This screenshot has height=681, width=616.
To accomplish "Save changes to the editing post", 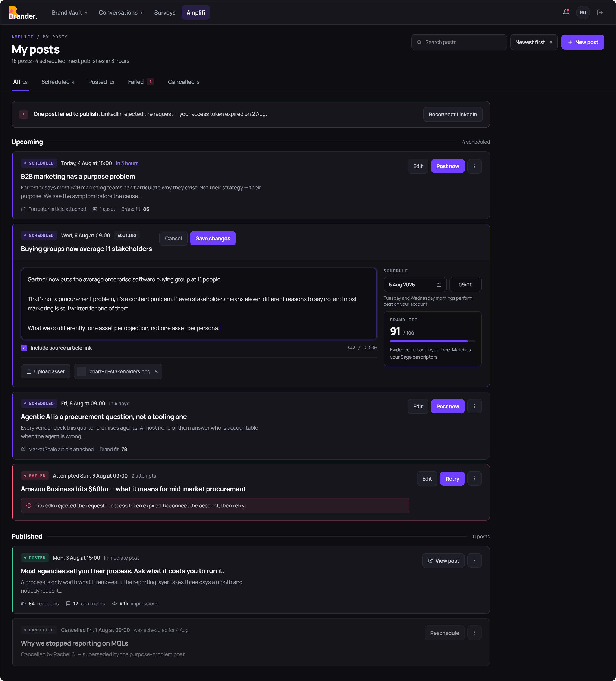I will [x=213, y=239].
